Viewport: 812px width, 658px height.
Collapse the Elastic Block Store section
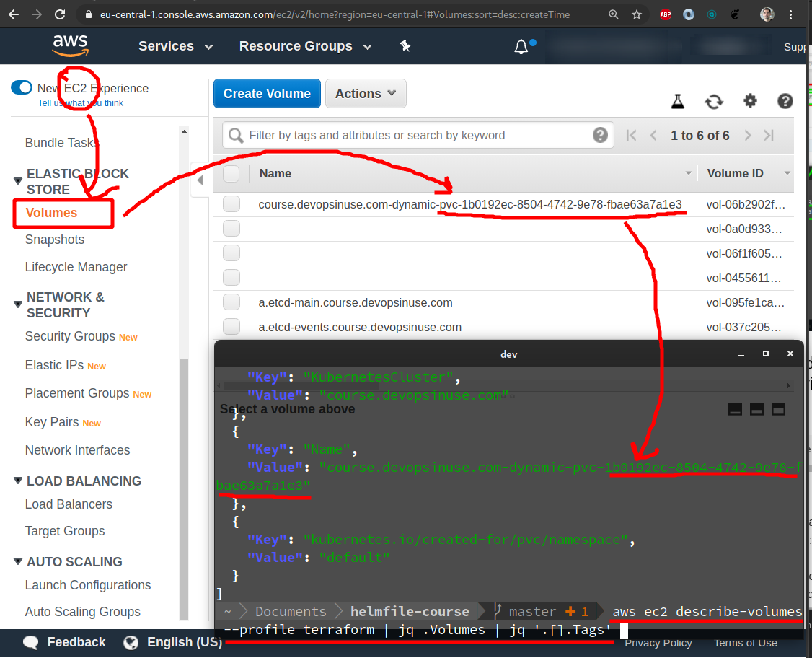(17, 181)
